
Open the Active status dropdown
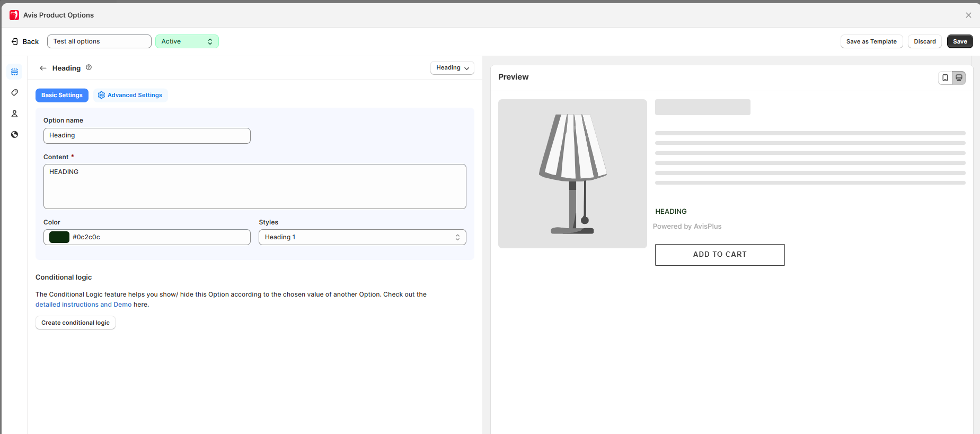coord(187,41)
